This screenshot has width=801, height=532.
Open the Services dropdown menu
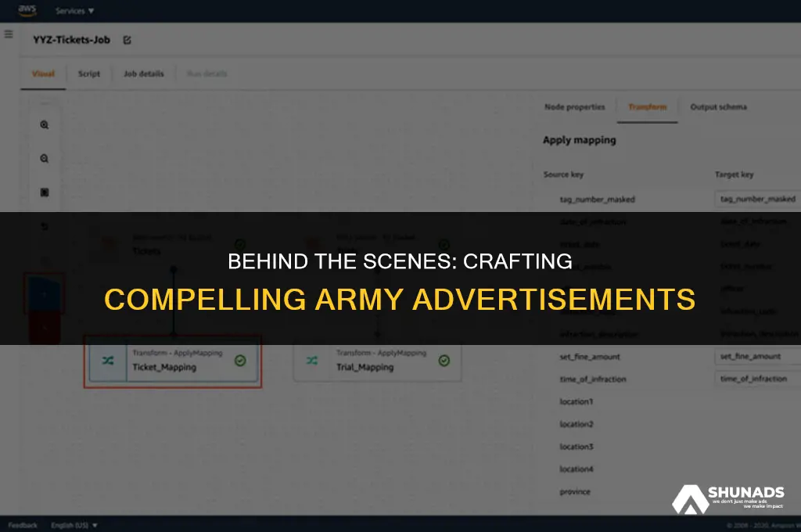74,11
